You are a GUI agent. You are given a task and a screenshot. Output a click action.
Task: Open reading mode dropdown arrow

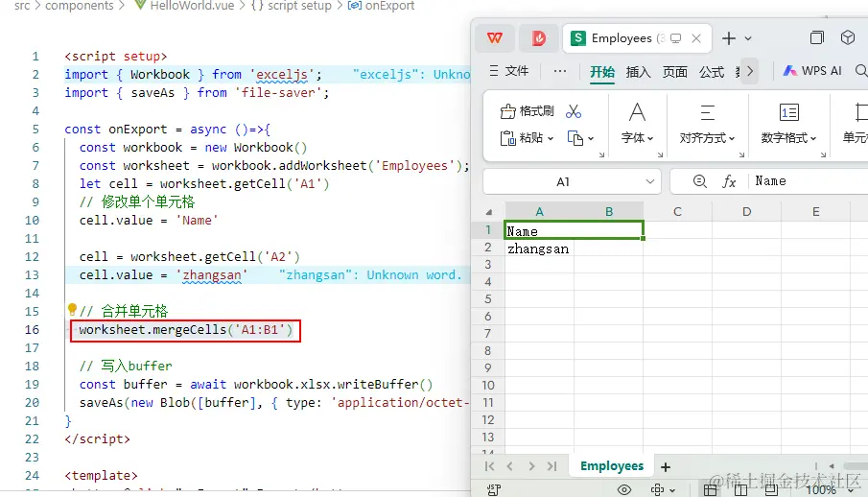coord(672,490)
